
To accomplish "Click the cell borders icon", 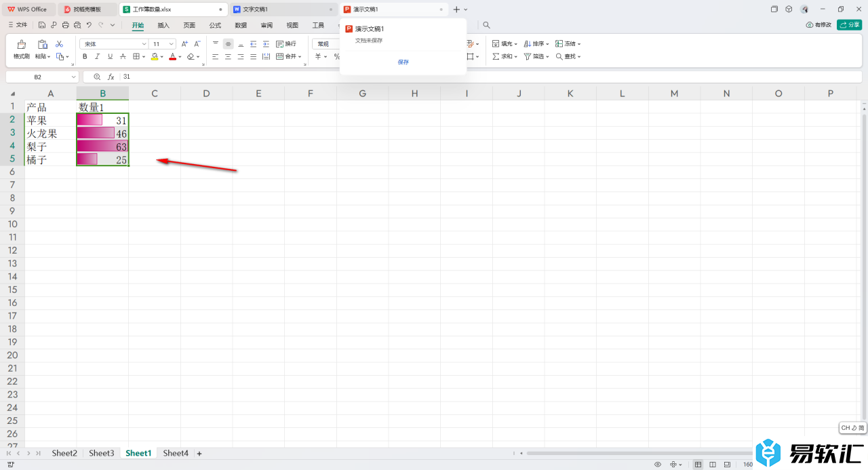I will click(x=136, y=56).
